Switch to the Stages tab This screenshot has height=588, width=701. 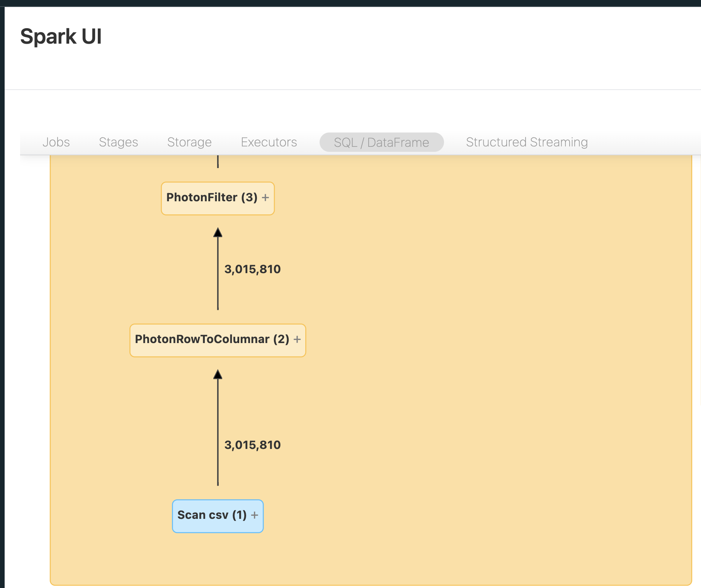(119, 142)
